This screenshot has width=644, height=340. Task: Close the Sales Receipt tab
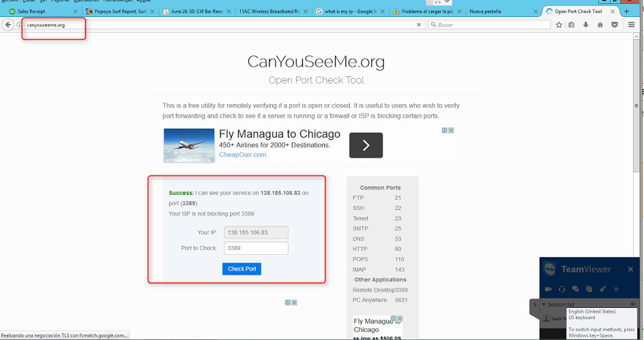[75, 12]
